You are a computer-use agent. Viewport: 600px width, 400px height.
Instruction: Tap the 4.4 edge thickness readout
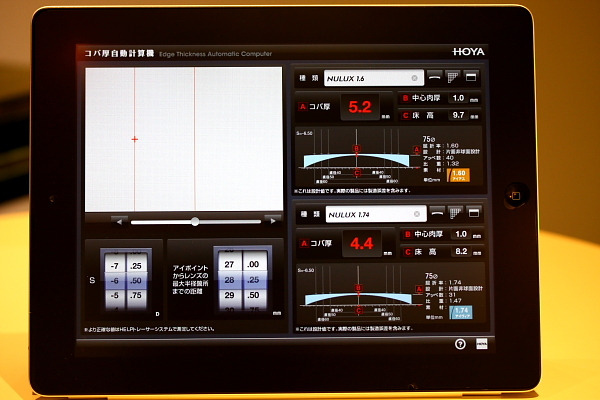coord(362,243)
